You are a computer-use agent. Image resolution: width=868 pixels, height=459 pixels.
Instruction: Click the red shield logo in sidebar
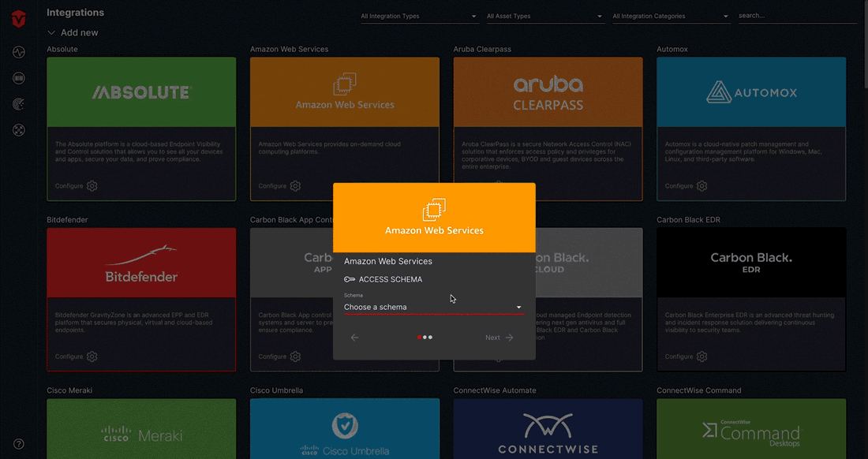19,20
